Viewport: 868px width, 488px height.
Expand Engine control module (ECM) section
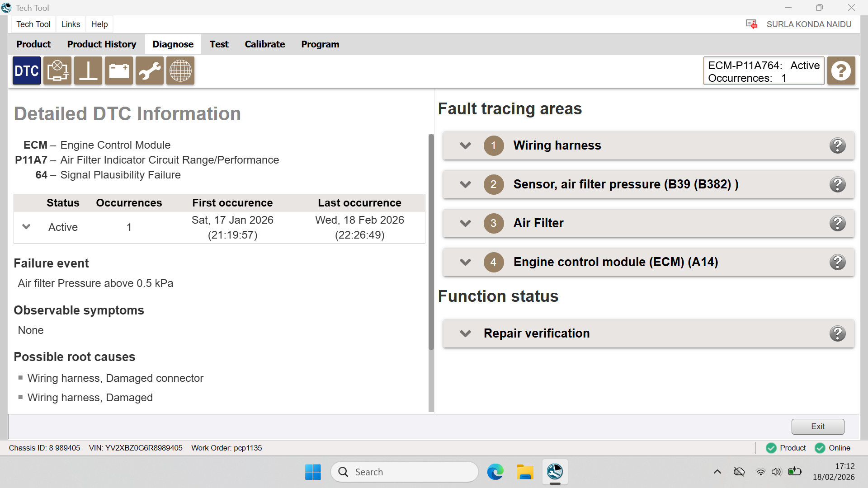(x=465, y=262)
